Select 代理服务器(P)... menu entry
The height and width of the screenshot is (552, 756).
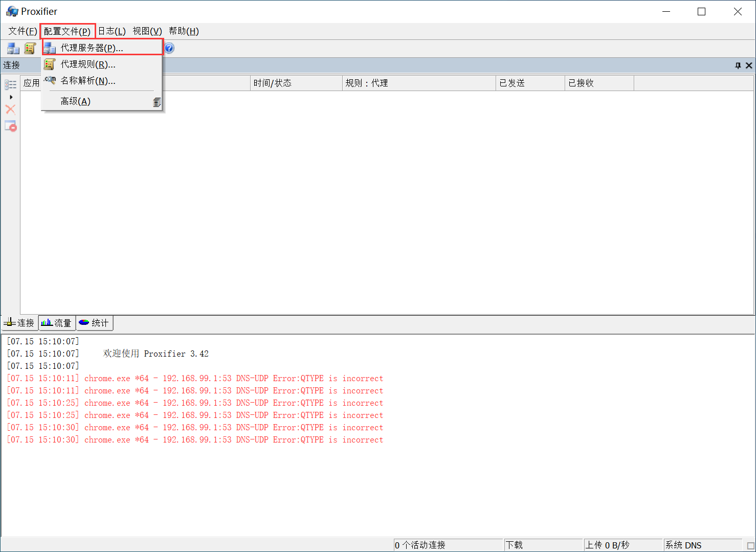[102, 48]
